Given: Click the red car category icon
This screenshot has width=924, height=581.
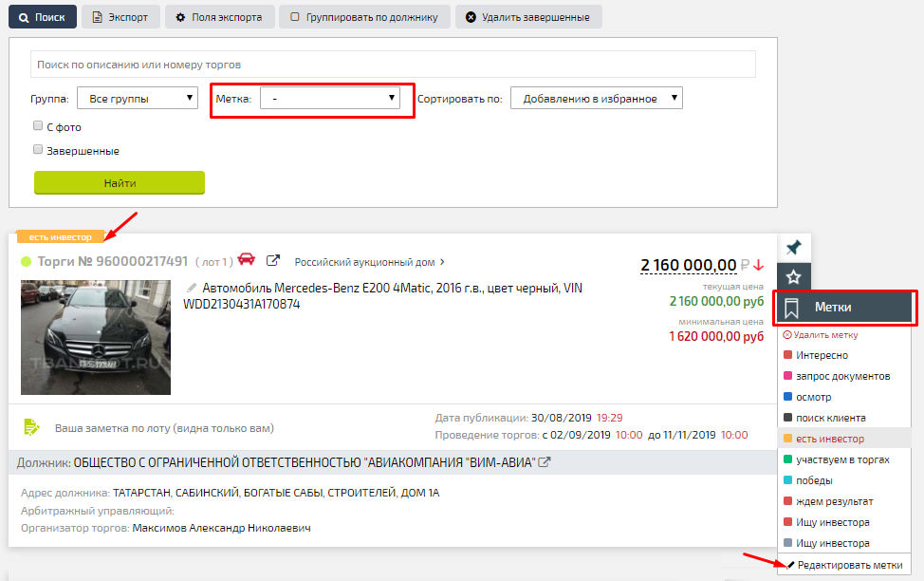Looking at the screenshot, I should tap(247, 260).
